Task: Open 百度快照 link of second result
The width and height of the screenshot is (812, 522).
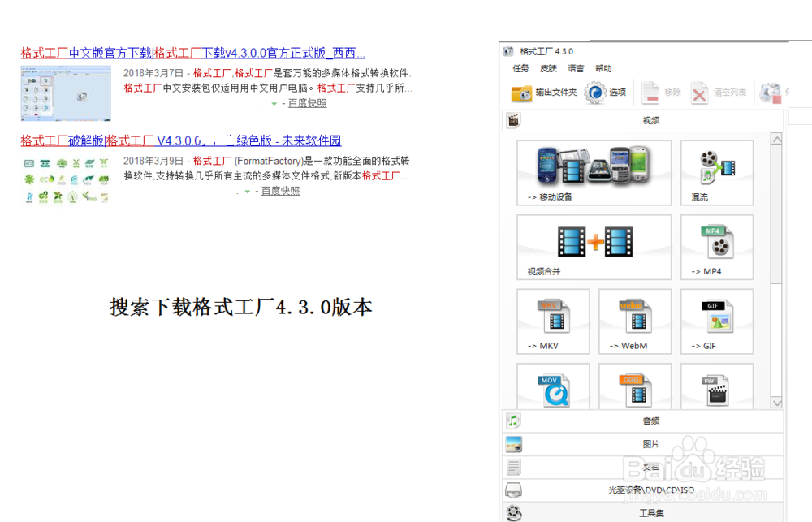Action: click(x=280, y=191)
